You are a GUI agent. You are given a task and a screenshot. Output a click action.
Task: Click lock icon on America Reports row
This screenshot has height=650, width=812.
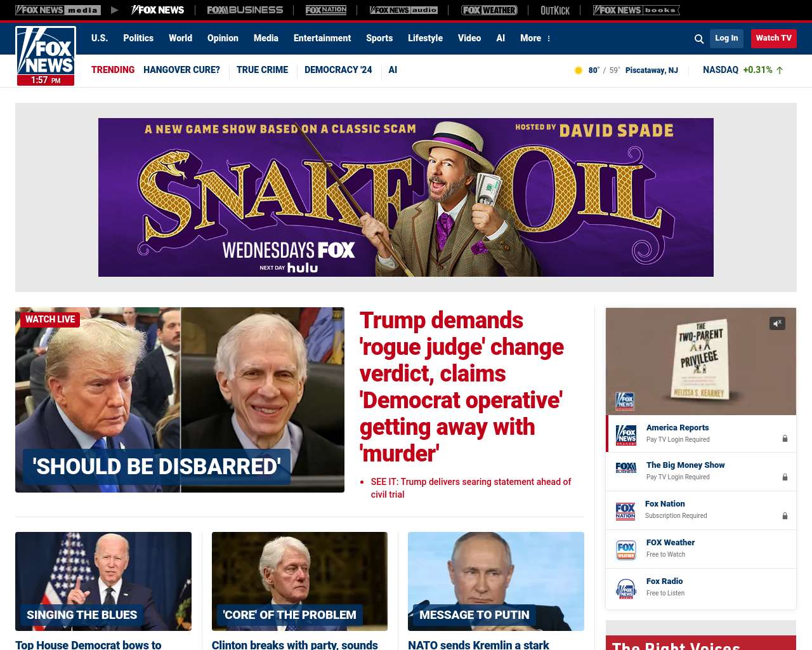tap(785, 439)
